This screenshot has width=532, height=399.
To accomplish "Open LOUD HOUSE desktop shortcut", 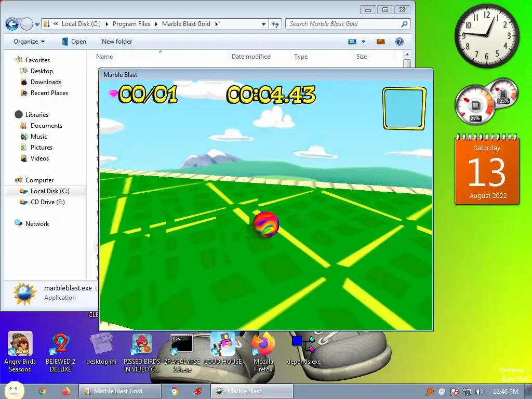I will pyautogui.click(x=222, y=349).
